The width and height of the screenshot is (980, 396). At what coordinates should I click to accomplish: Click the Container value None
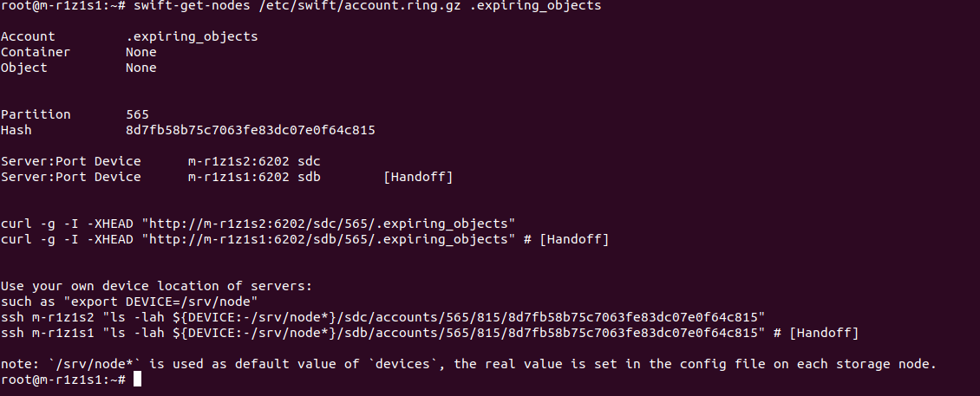tap(140, 52)
